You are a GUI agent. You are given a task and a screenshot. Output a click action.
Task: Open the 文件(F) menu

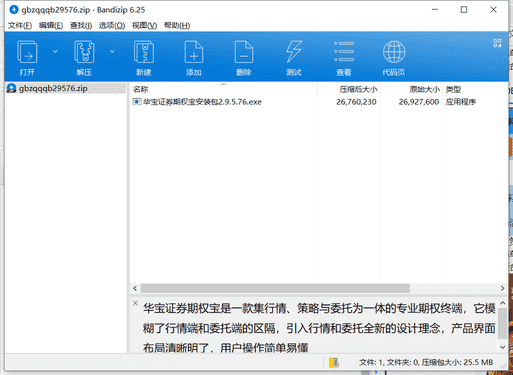(x=20, y=26)
